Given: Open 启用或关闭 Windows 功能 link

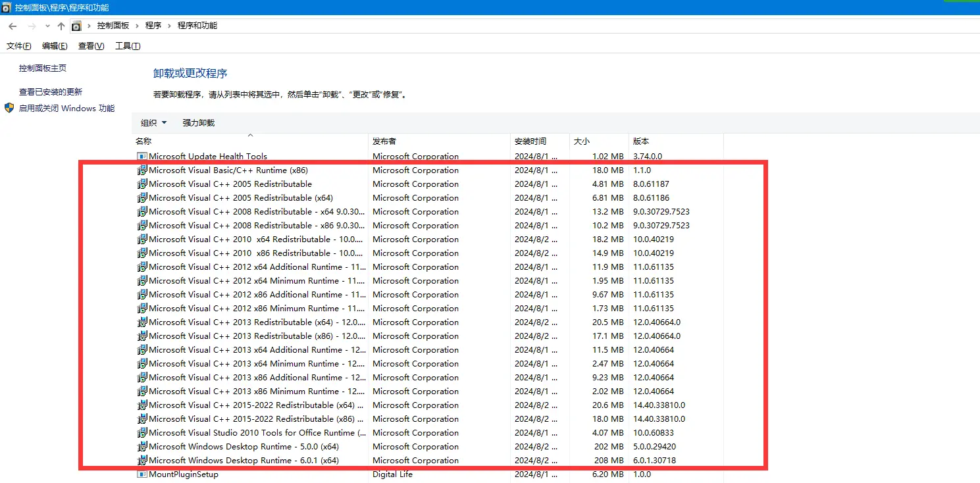Looking at the screenshot, I should pos(66,109).
